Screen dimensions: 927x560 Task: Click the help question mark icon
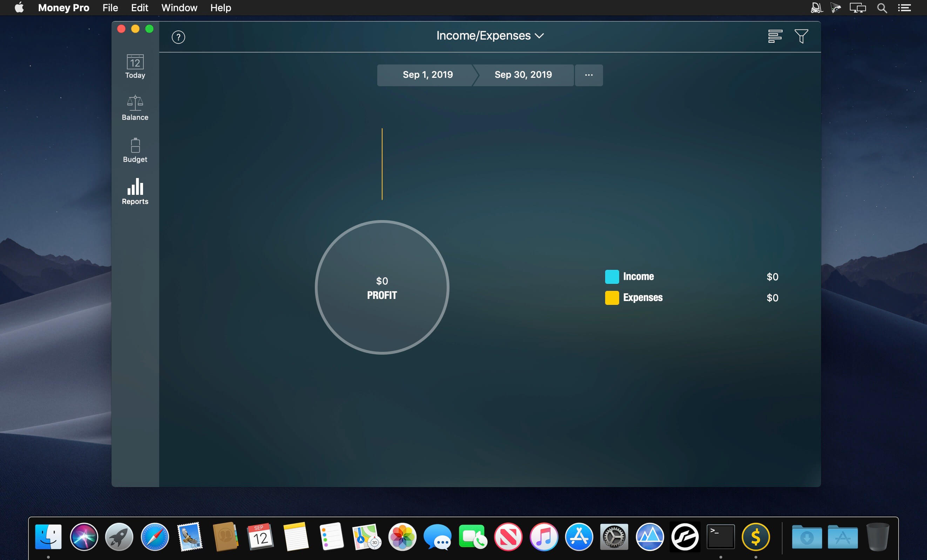click(178, 37)
